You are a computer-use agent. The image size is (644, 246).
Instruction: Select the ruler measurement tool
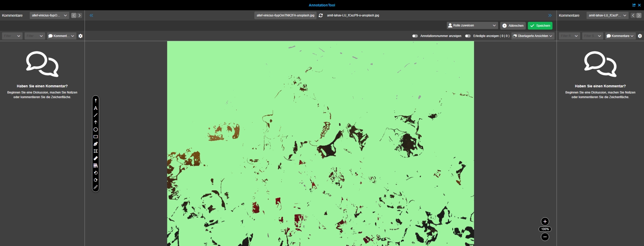pos(96,158)
